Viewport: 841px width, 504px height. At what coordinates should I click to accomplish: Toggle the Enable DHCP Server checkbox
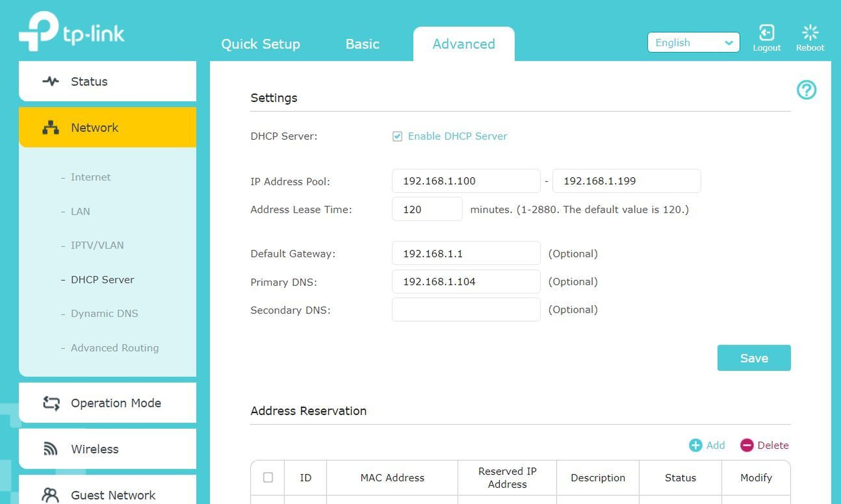[x=397, y=136]
